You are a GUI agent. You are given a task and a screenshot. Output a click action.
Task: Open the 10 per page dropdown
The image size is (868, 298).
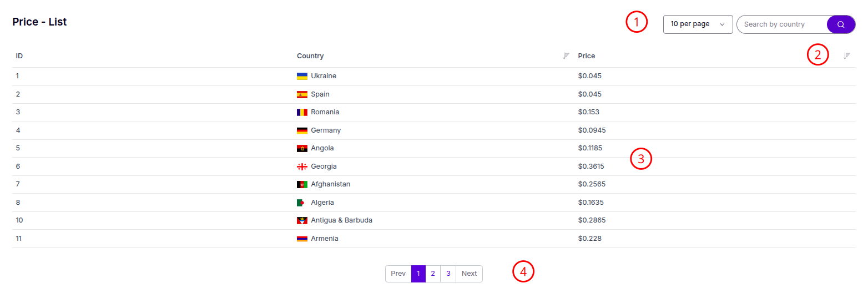click(698, 24)
